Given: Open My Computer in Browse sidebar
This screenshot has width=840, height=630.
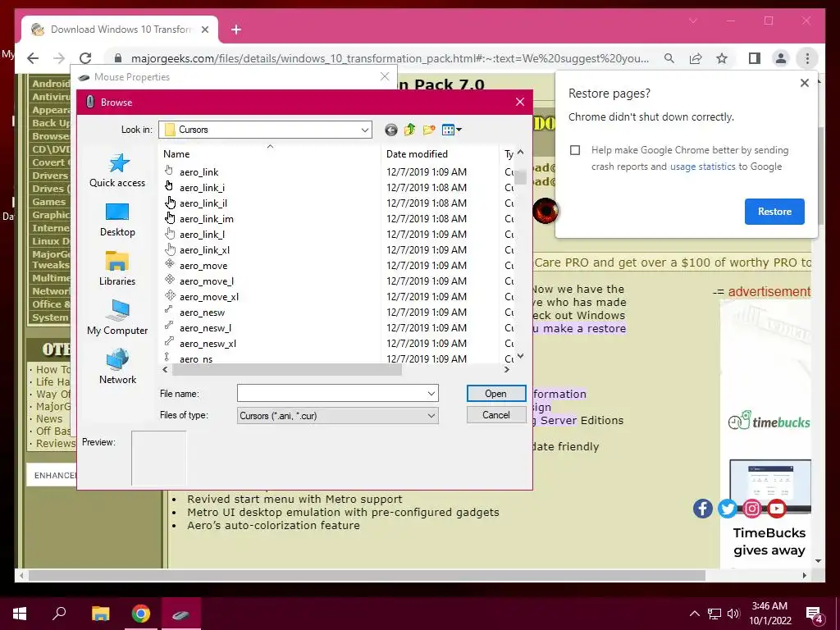Looking at the screenshot, I should [x=117, y=318].
